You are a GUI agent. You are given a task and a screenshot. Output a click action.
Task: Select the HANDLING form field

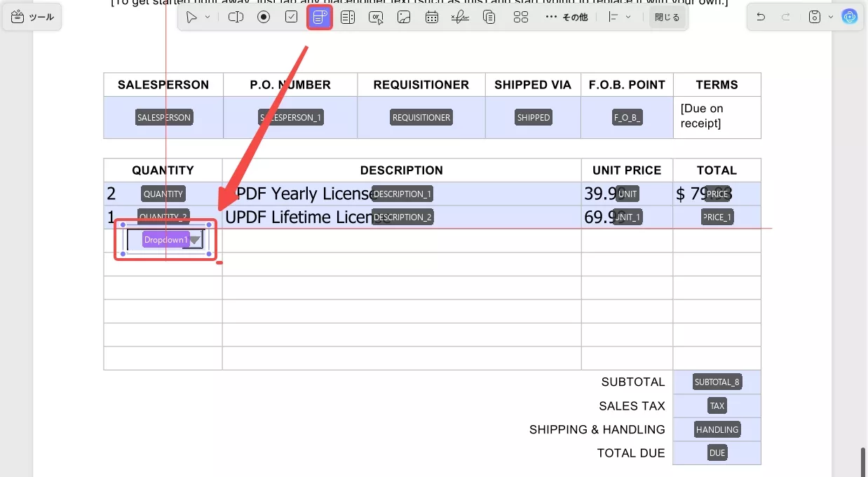tap(717, 430)
